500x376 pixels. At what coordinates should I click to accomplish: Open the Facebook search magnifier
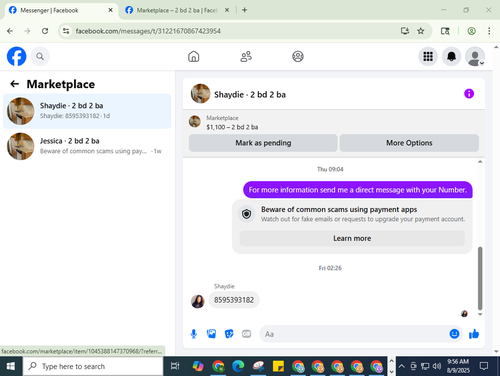(x=40, y=56)
